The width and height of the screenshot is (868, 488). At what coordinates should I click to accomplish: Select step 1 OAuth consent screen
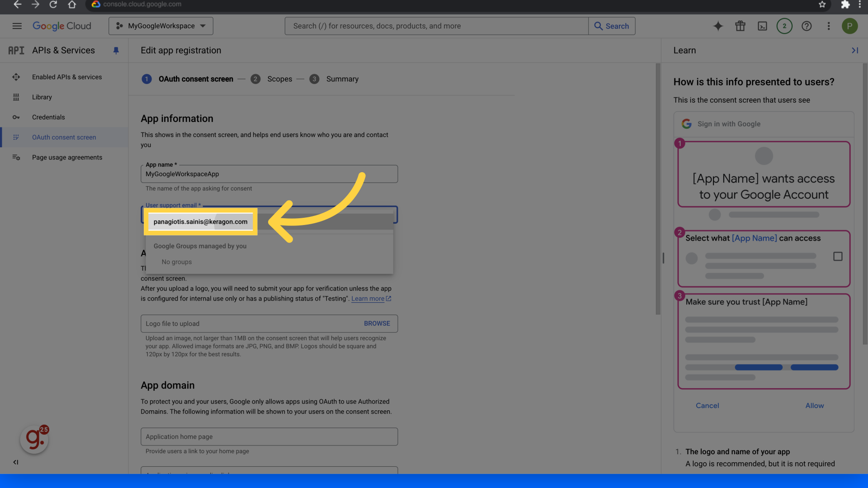pos(188,79)
